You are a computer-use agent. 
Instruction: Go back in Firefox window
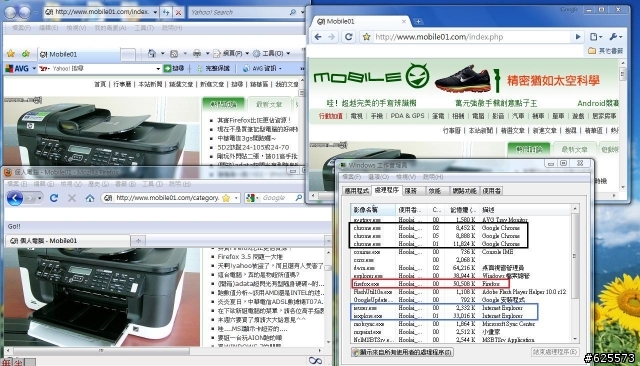click(15, 198)
